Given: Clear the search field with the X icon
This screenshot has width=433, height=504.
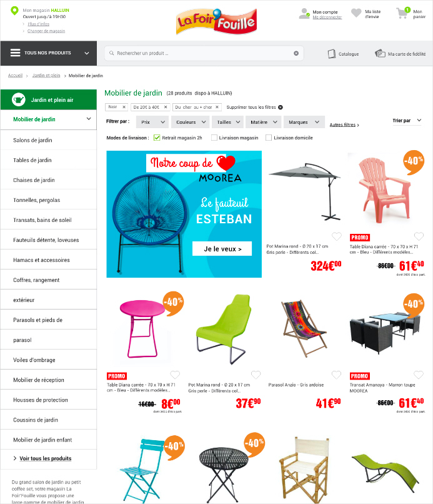Looking at the screenshot, I should (296, 53).
